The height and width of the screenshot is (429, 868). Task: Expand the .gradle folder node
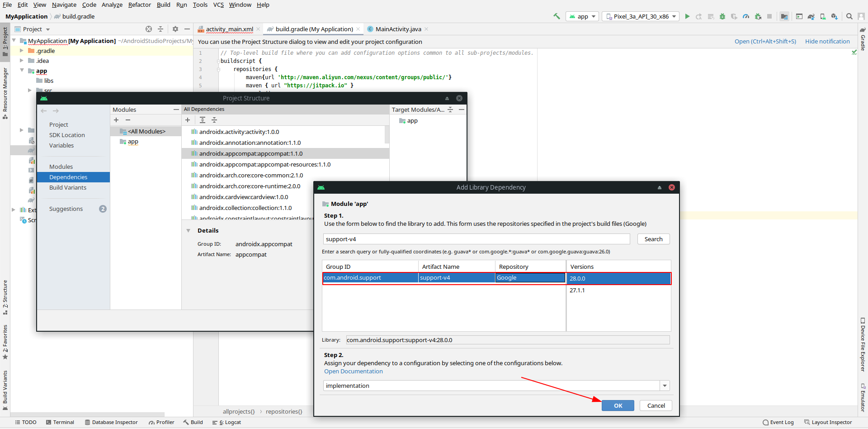pos(22,51)
